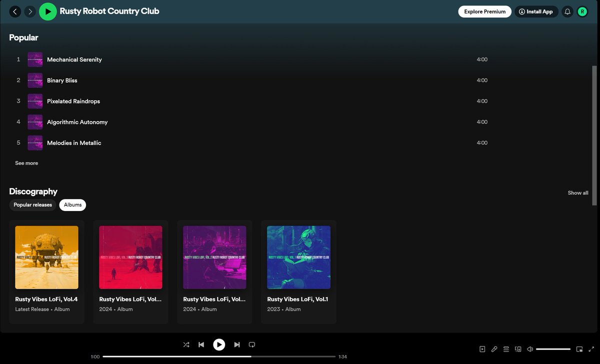The image size is (600, 364).
Task: Seek on the song progress bar
Action: point(219,356)
